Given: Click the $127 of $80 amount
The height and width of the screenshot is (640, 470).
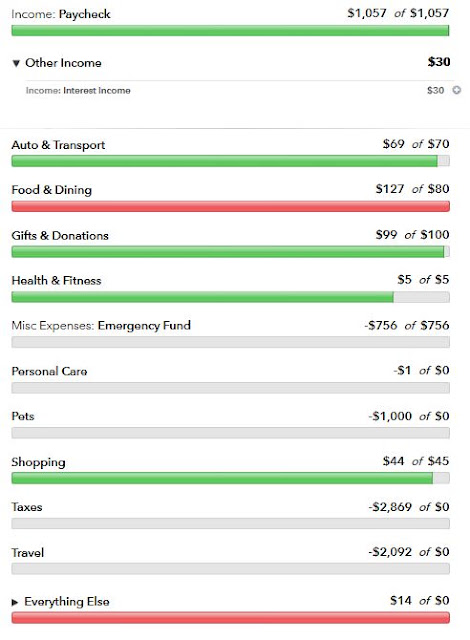Looking at the screenshot, I should (412, 189).
